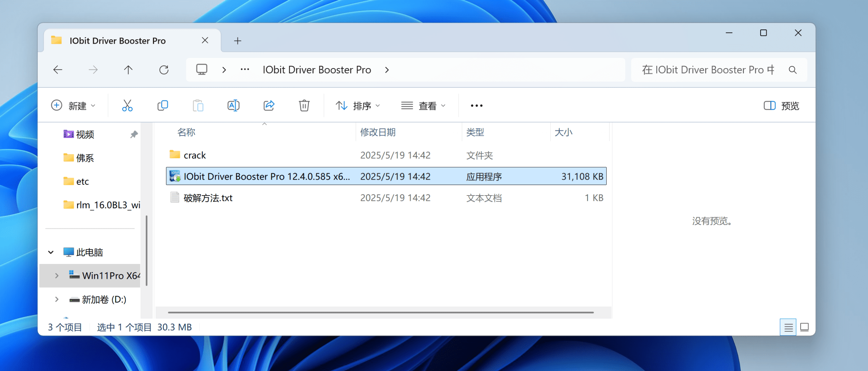The height and width of the screenshot is (371, 868).
Task: Open the toolbar see-more ellipsis menu
Action: click(x=476, y=106)
